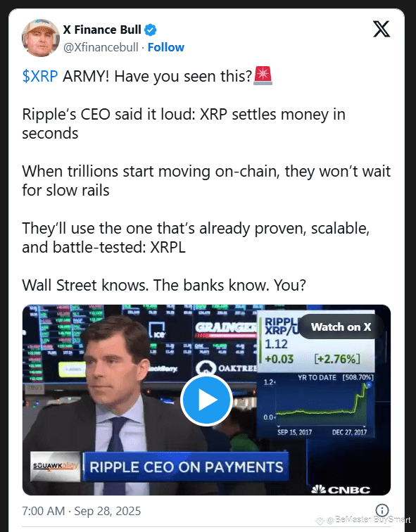This screenshot has width=416, height=532.
Task: Click the ICE logo behind the speaker
Action: click(x=157, y=330)
